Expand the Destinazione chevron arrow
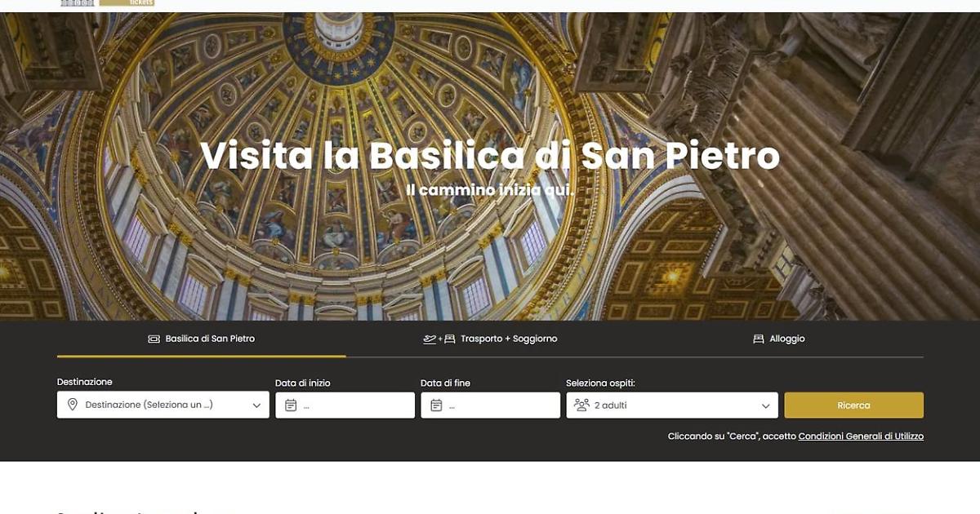 pyautogui.click(x=256, y=405)
